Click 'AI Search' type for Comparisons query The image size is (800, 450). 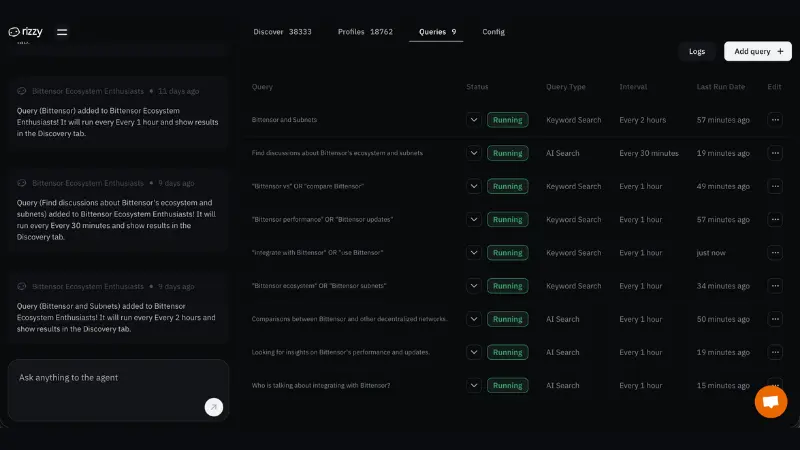coord(562,319)
